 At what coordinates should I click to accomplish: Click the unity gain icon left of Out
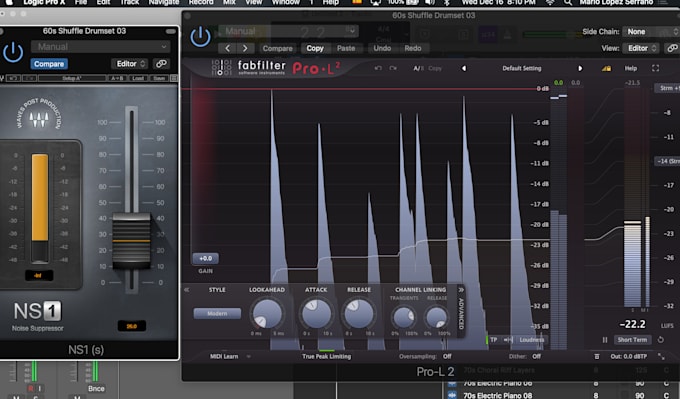tap(597, 356)
